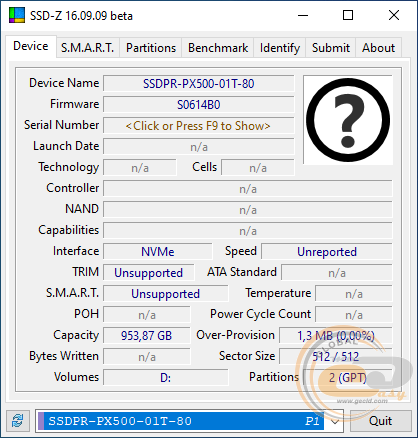Click the Interface value NVMe
Screen dimensions: 418x438
158,252
